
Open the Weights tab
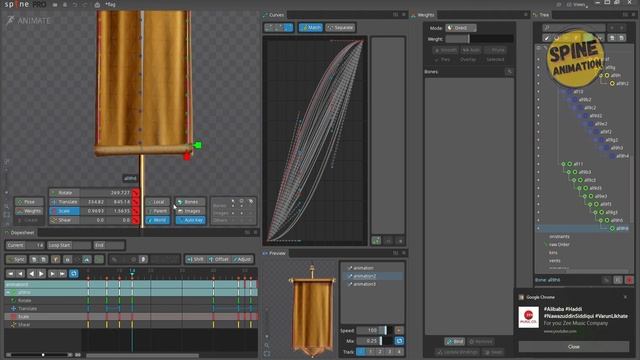[423, 15]
